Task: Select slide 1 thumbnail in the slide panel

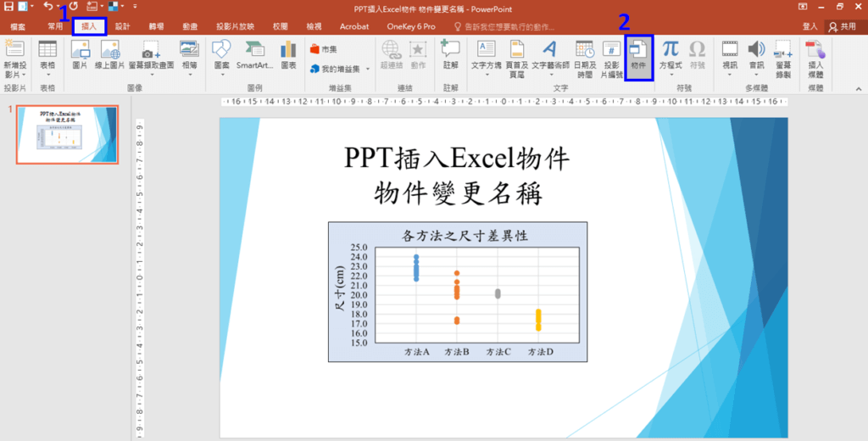Action: [67, 134]
